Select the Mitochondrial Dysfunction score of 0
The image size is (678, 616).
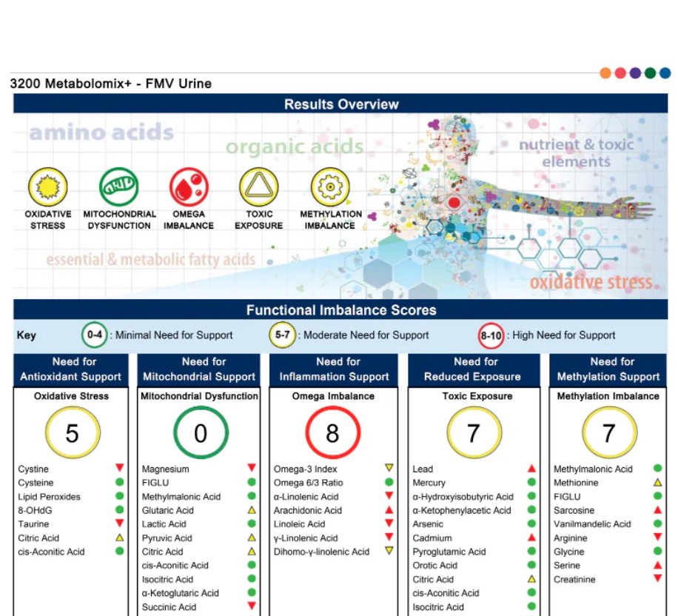201,433
